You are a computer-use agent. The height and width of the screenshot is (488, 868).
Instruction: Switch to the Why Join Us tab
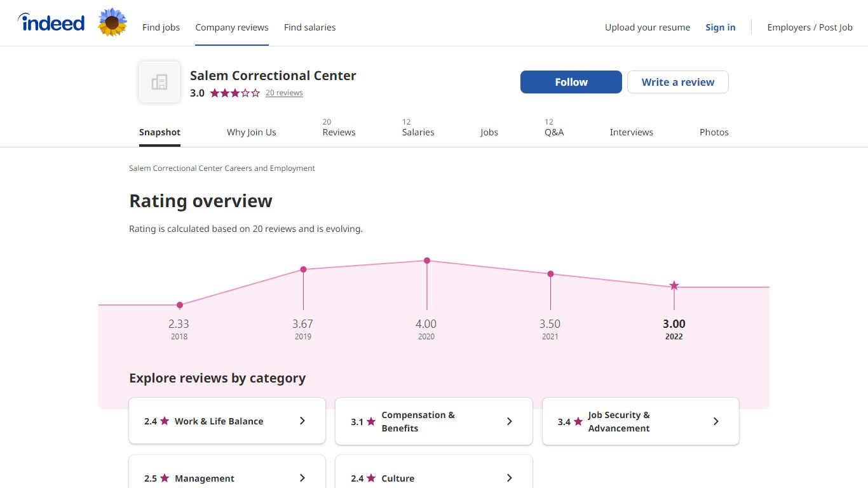pyautogui.click(x=252, y=132)
